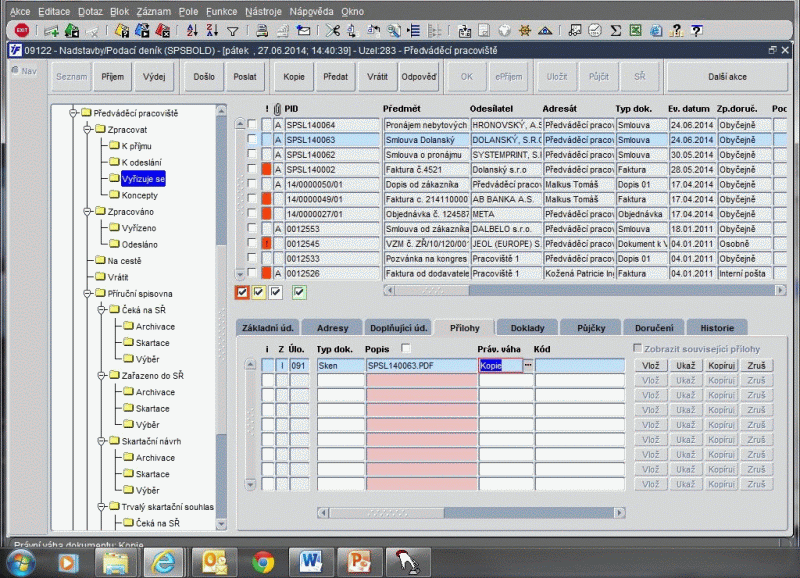Collapse the Příruční spisovna tree node
800x578 pixels.
pyautogui.click(x=87, y=293)
